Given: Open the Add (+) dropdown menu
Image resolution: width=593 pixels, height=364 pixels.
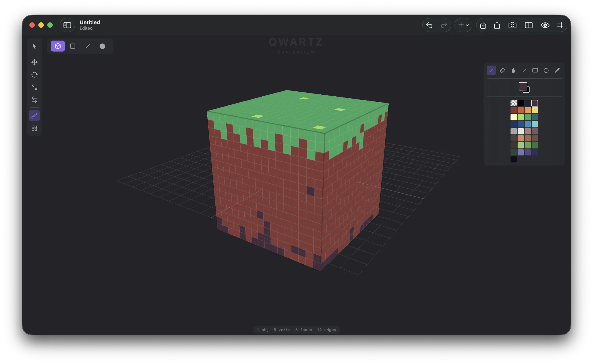Looking at the screenshot, I should tap(463, 25).
